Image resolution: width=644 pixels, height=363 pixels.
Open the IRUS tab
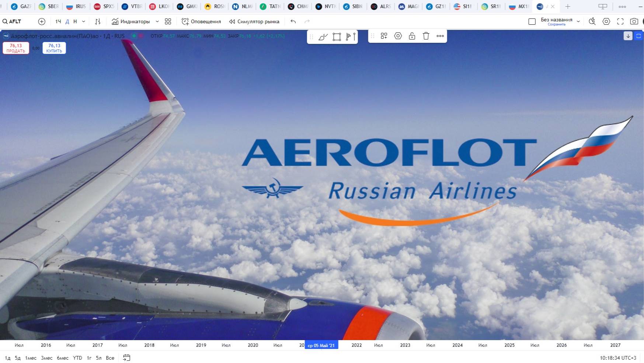pos(76,6)
